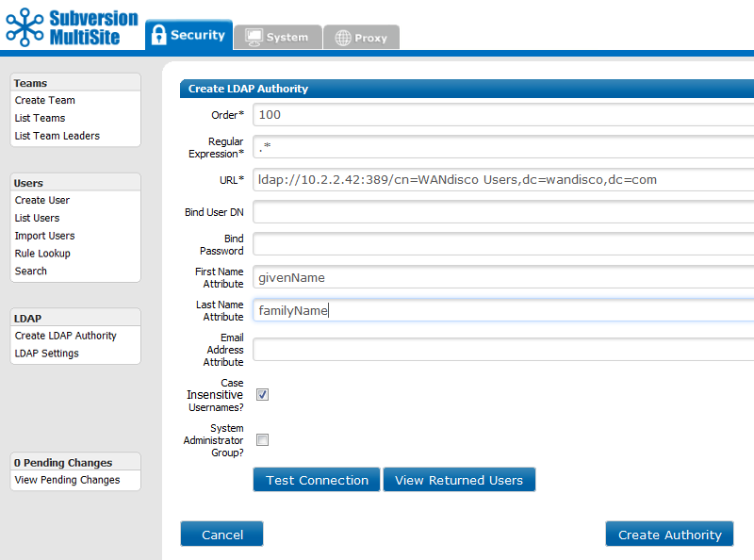Open Search link in Users panel
The width and height of the screenshot is (754, 560).
point(31,271)
